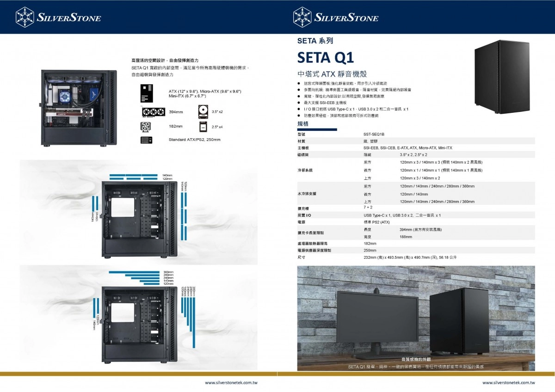Click the "高質感簡約外觀" caption on the photo
The image size is (555, 392).
pos(416,359)
